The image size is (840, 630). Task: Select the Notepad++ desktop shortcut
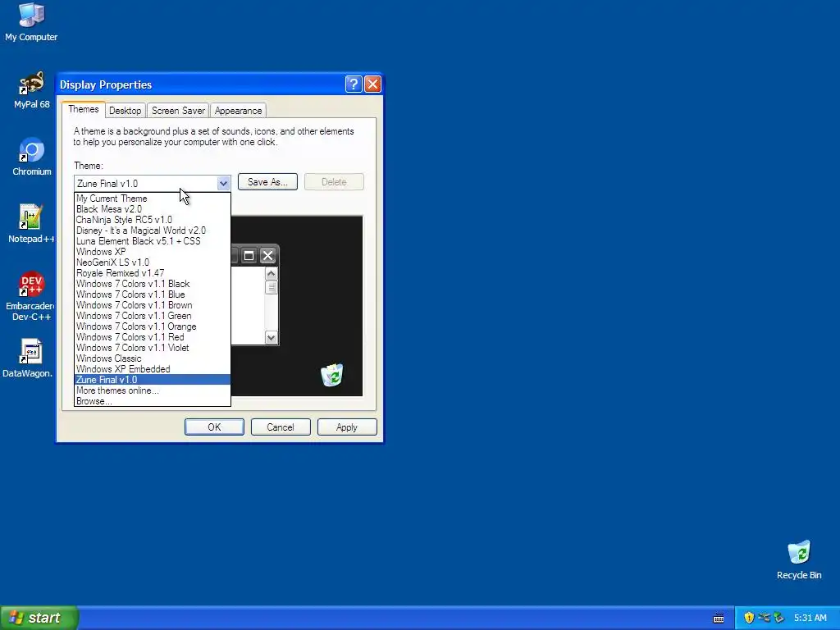coord(31,224)
